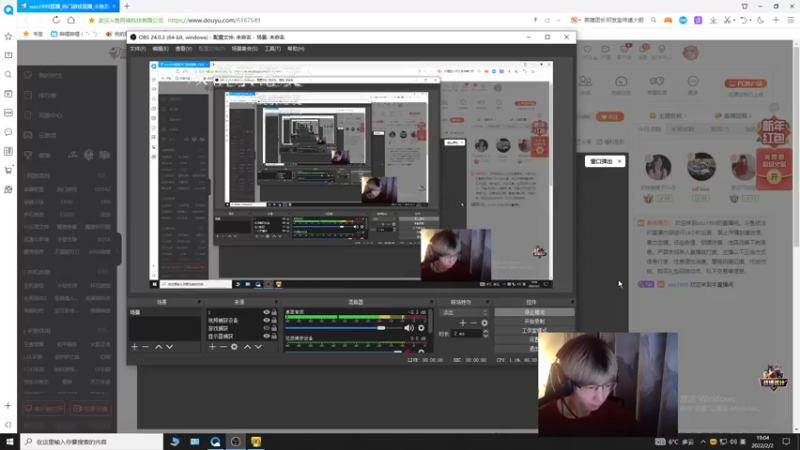Screen dimensions: 800x450
Task: Move source up in sources panel
Action: coord(247,347)
